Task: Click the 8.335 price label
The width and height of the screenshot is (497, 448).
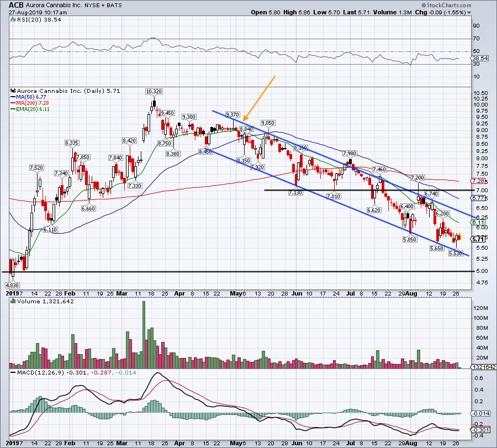Action: (x=72, y=143)
